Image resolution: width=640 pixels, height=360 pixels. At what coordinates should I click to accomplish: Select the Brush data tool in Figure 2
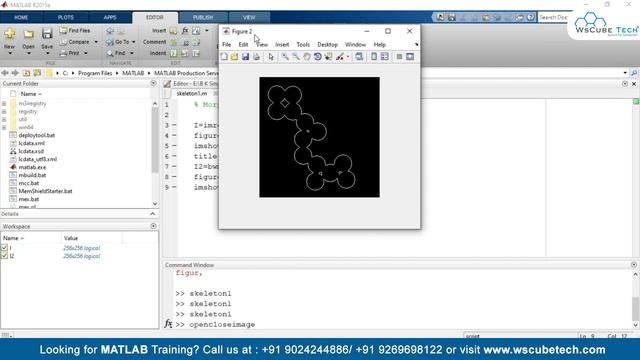(340, 57)
